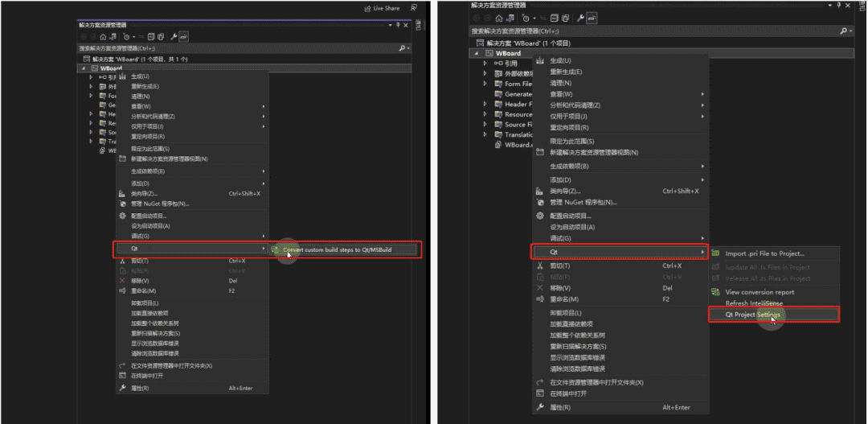Toggle Preview Selected Items button in left toolbar
The width and height of the screenshot is (868, 424).
point(184,36)
